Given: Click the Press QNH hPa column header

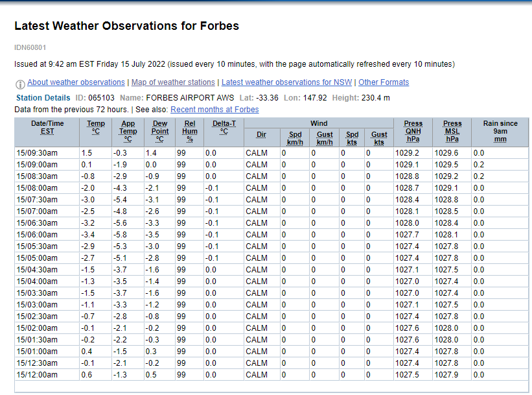Looking at the screenshot, I should (413, 132).
